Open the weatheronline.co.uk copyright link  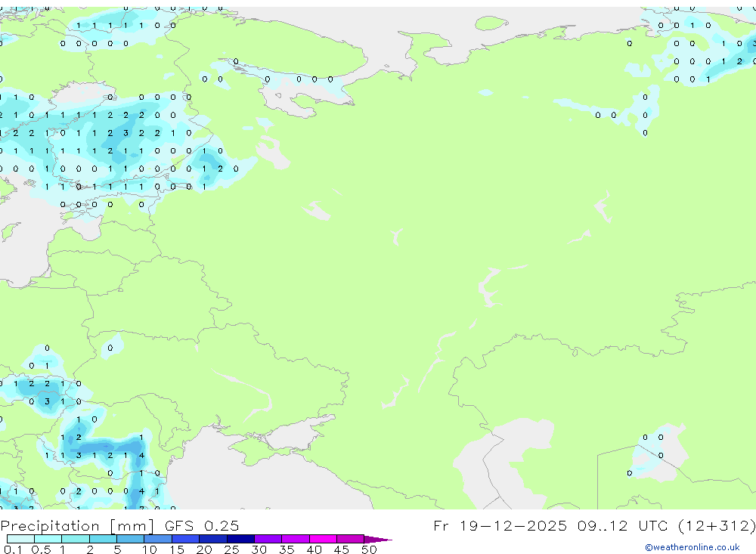(692, 547)
